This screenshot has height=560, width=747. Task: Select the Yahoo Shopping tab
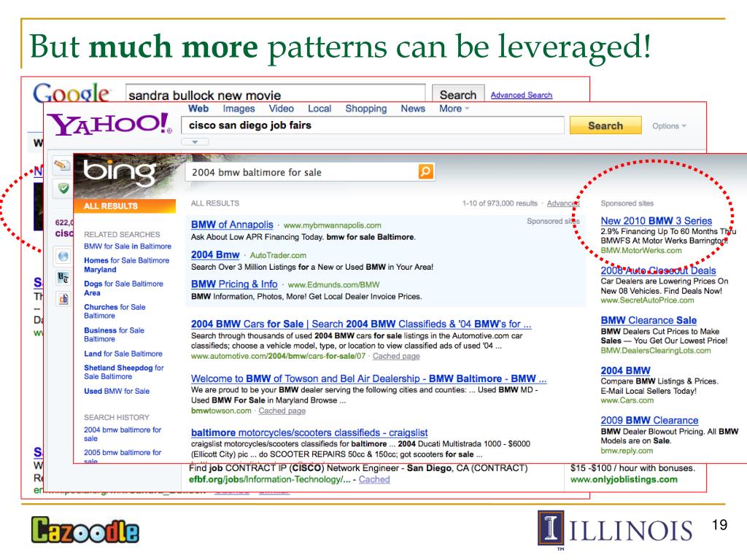pos(366,109)
